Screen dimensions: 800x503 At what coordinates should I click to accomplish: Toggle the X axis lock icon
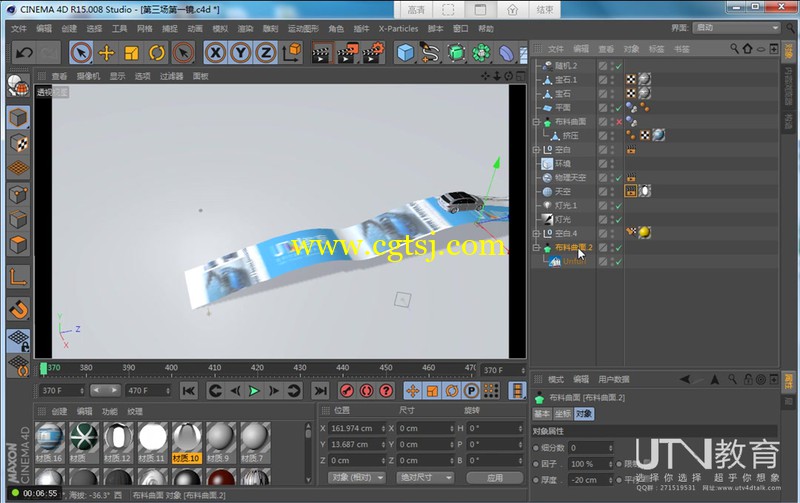(216, 53)
